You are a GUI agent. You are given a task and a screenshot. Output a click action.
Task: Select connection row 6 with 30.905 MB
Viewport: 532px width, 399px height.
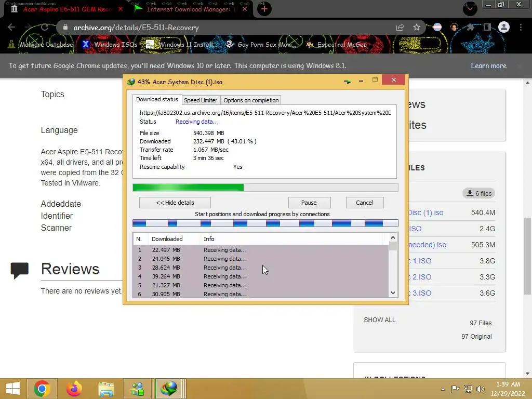(261, 294)
